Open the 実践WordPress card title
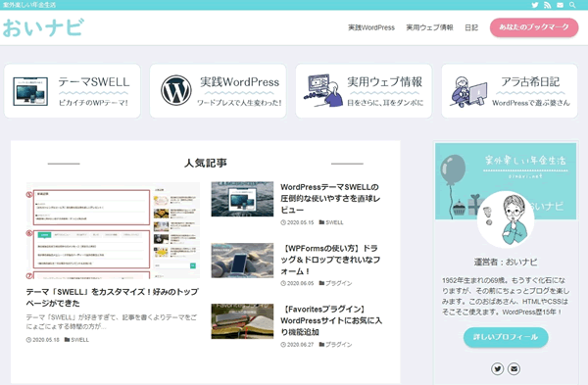588x385 pixels. click(x=240, y=81)
